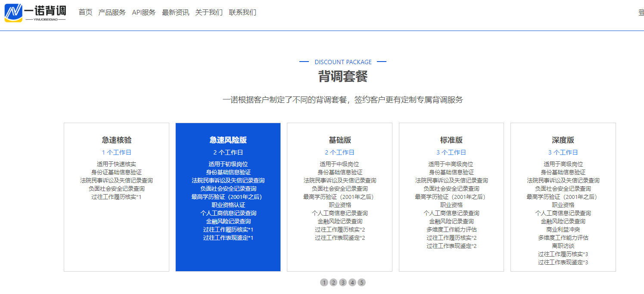
Task: Click 多维度工作能力评估 in 深度版 card
Action: [563, 238]
